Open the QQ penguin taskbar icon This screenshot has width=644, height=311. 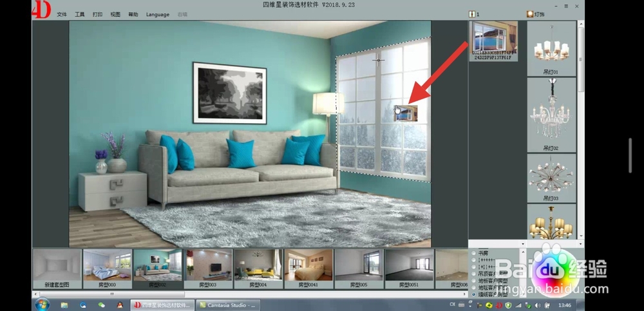(x=120, y=305)
